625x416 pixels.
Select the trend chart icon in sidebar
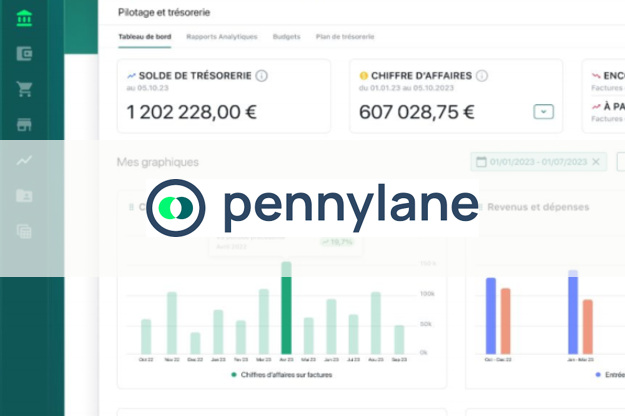point(24,160)
